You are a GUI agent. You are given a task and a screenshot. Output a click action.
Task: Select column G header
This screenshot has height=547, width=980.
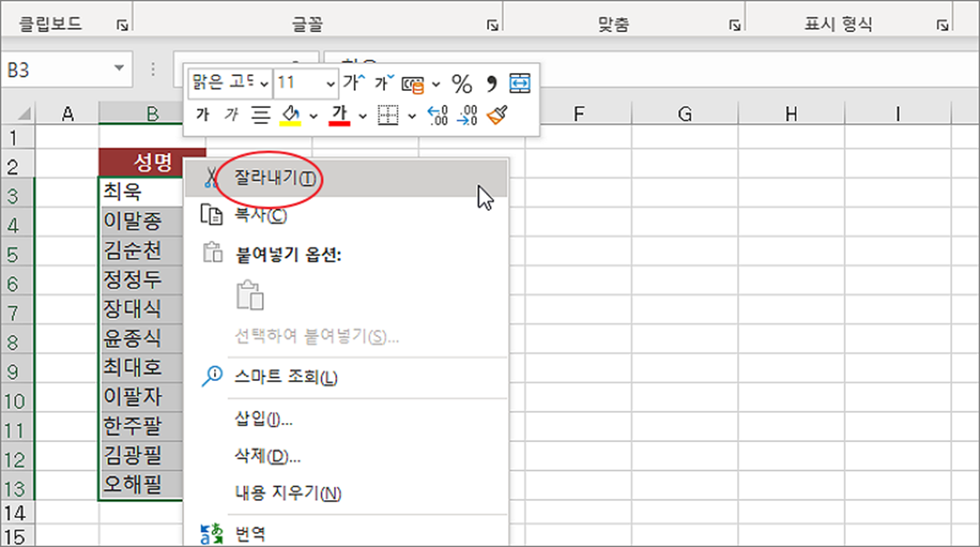[x=684, y=114]
